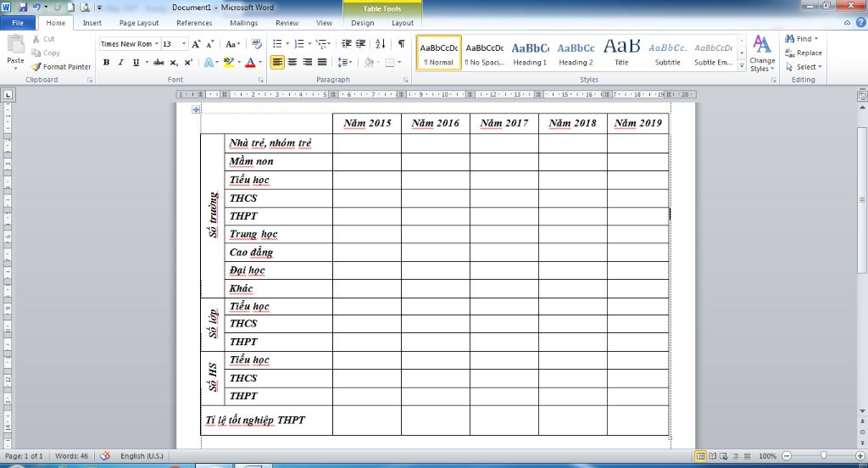Open line spacing dropdown
Screen dimensions: 868x468
[x=344, y=62]
